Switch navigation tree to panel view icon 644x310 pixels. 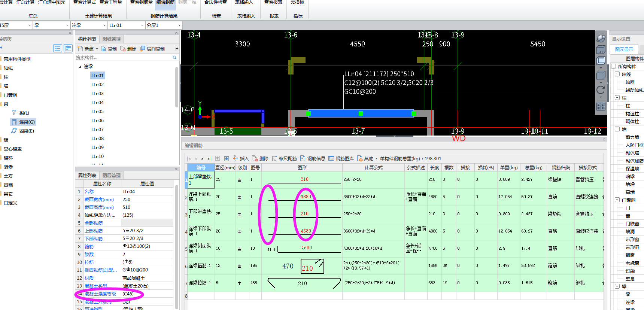tap(68, 48)
